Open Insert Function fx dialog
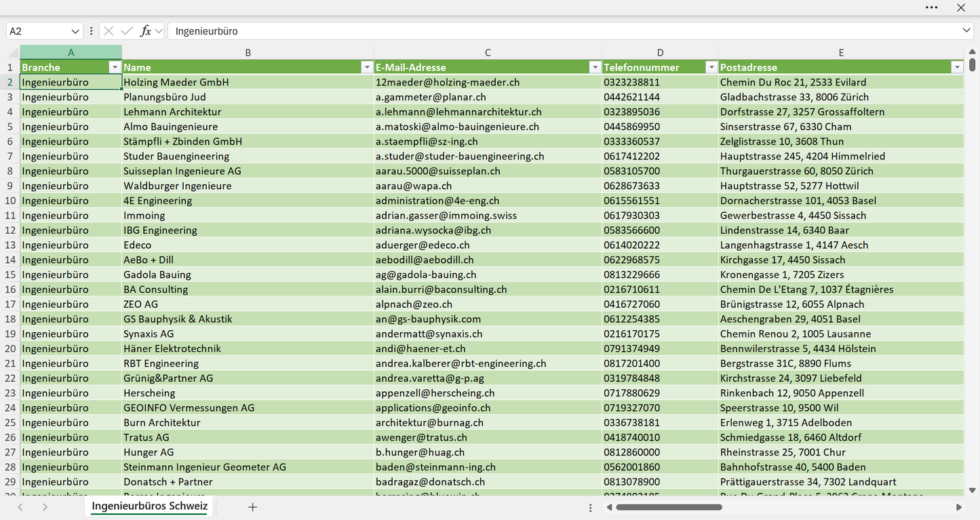 point(145,31)
